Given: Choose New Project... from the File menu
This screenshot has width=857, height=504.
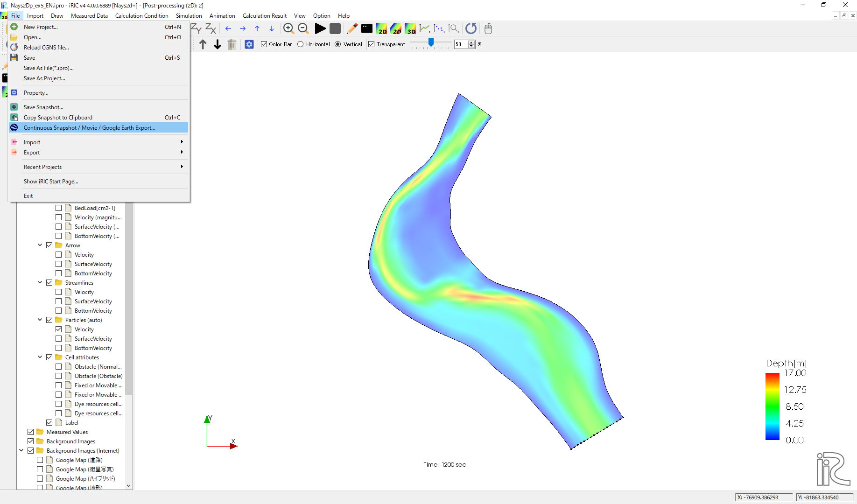Looking at the screenshot, I should click(x=98, y=27).
